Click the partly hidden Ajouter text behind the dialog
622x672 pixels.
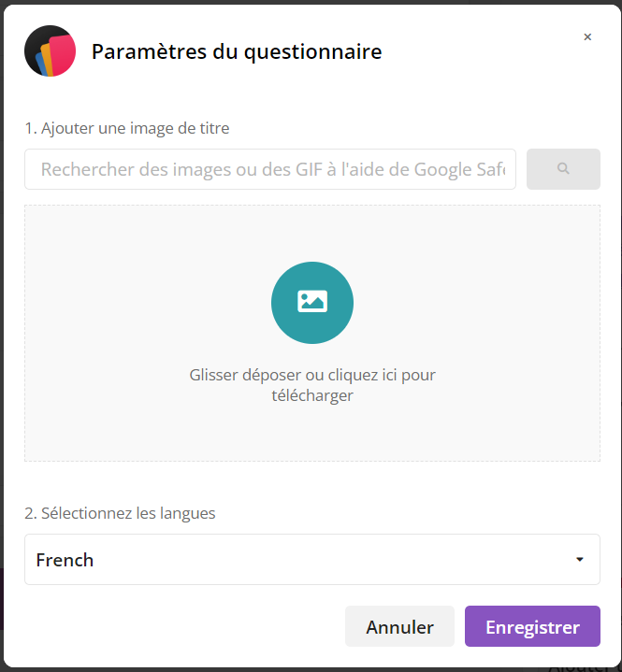[581, 669]
